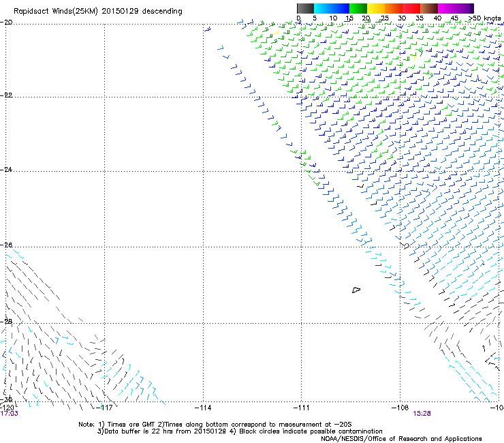Click the -24 latitude axis label
This screenshot has width=504, height=443.
click(x=6, y=170)
